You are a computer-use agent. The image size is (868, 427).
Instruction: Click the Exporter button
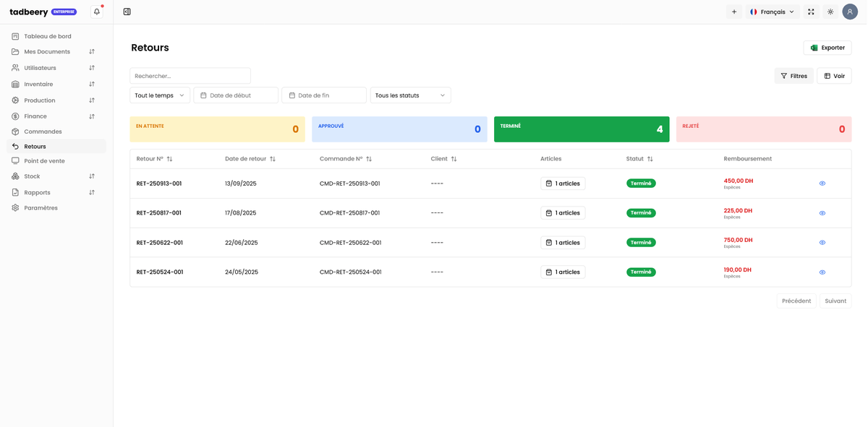[827, 48]
